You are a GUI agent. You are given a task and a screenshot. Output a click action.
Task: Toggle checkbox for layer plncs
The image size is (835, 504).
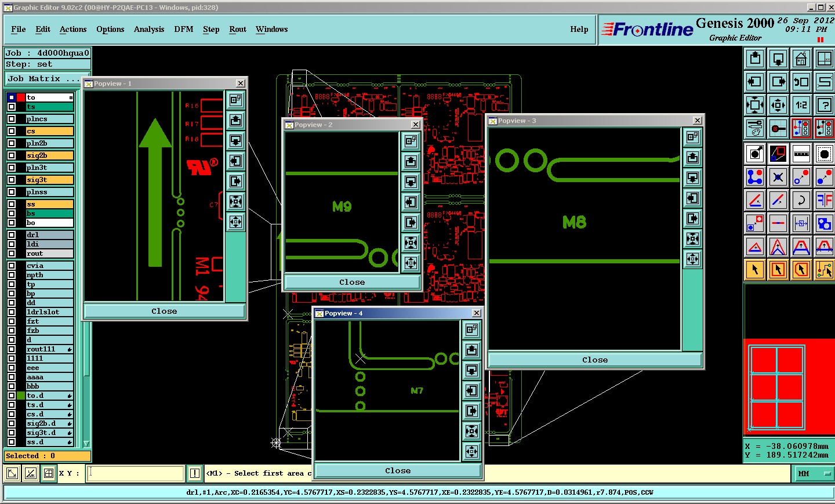coord(12,119)
